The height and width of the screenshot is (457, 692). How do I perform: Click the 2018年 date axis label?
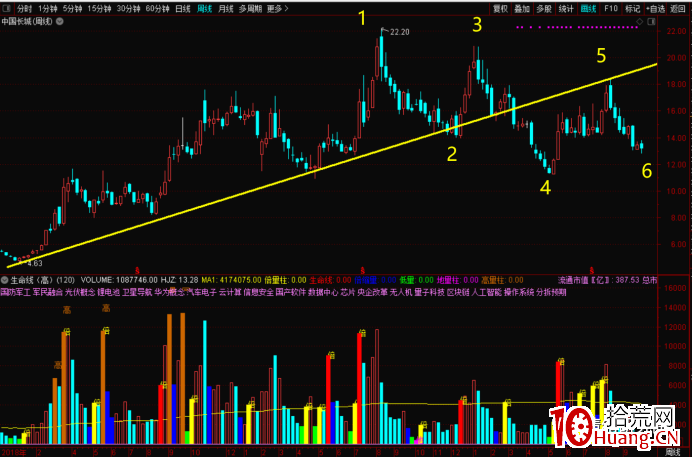click(14, 452)
